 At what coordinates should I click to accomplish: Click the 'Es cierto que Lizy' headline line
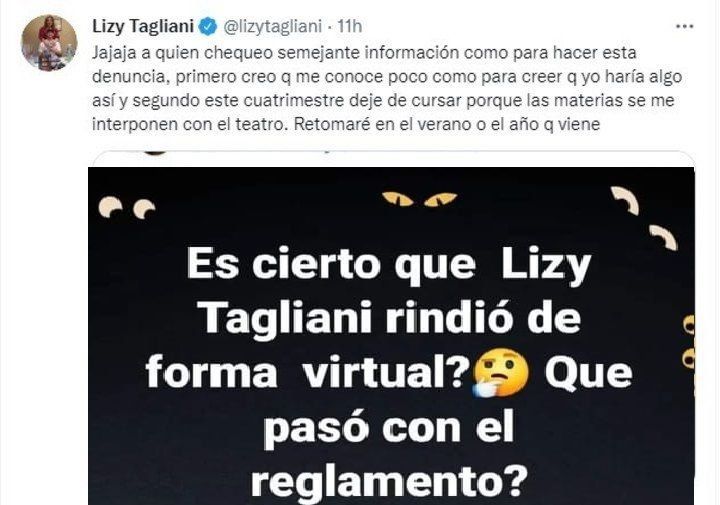[x=389, y=267]
